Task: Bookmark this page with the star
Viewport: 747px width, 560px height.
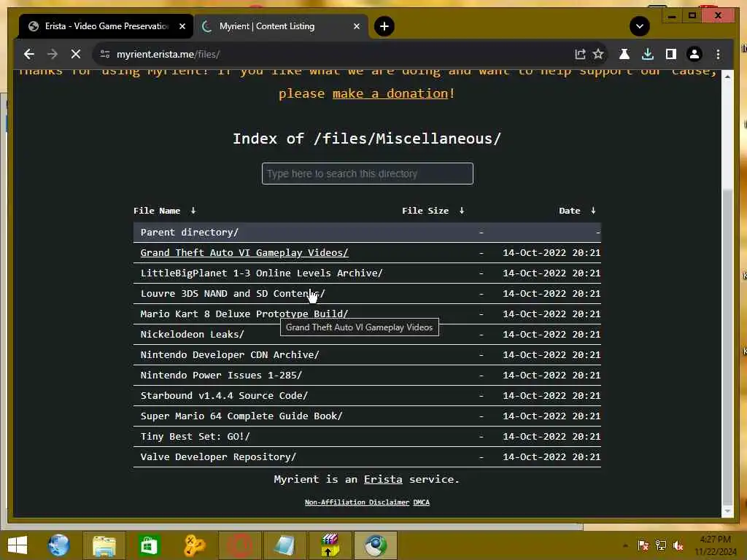Action: (598, 54)
